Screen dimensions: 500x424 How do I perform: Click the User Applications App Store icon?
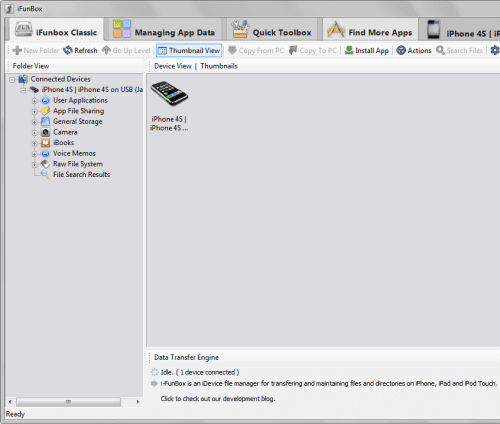pyautogui.click(x=45, y=100)
